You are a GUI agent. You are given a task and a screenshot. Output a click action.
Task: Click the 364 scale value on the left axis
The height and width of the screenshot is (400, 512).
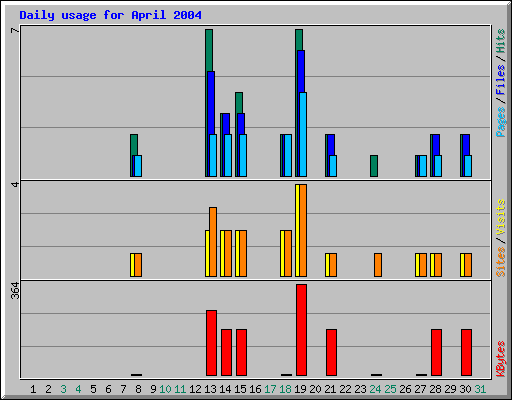15,290
